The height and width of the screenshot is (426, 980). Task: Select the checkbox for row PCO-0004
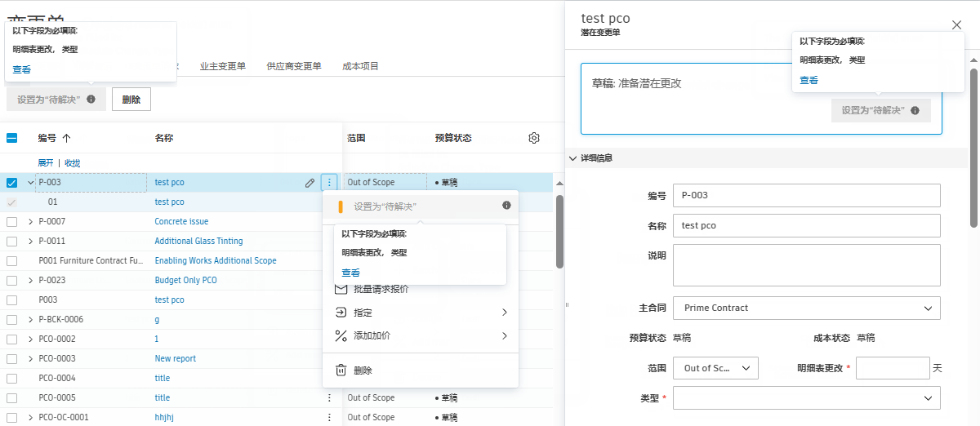tap(12, 379)
